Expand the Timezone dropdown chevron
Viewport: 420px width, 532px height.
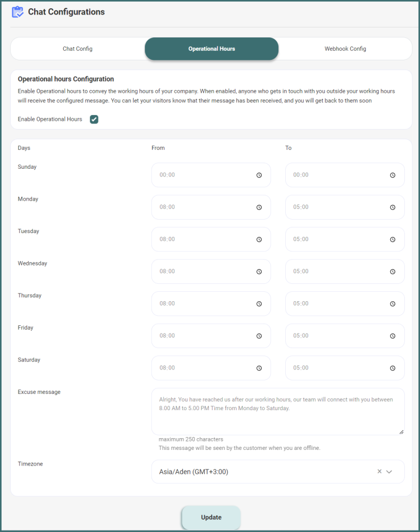[x=389, y=472]
